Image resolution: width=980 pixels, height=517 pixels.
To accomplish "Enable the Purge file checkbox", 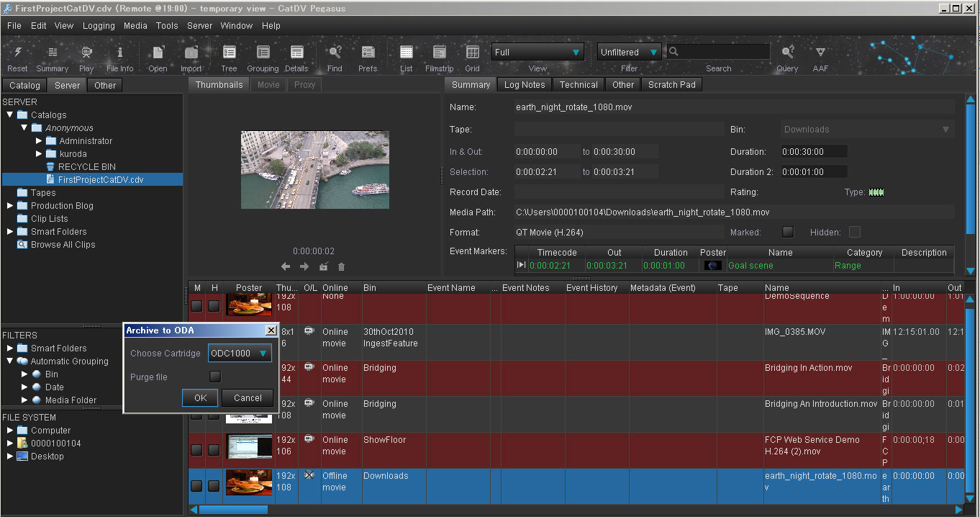I will click(x=215, y=377).
